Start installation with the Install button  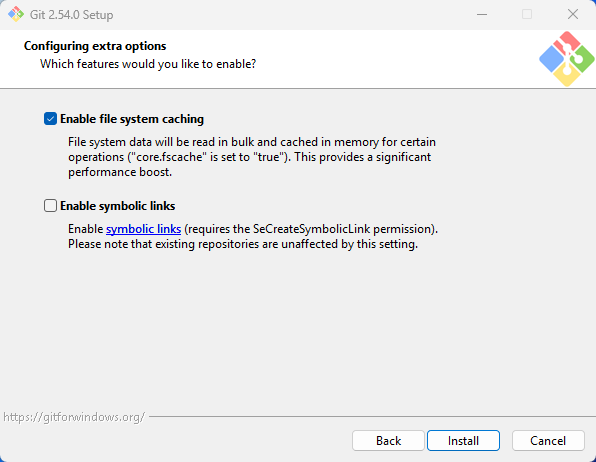click(463, 441)
